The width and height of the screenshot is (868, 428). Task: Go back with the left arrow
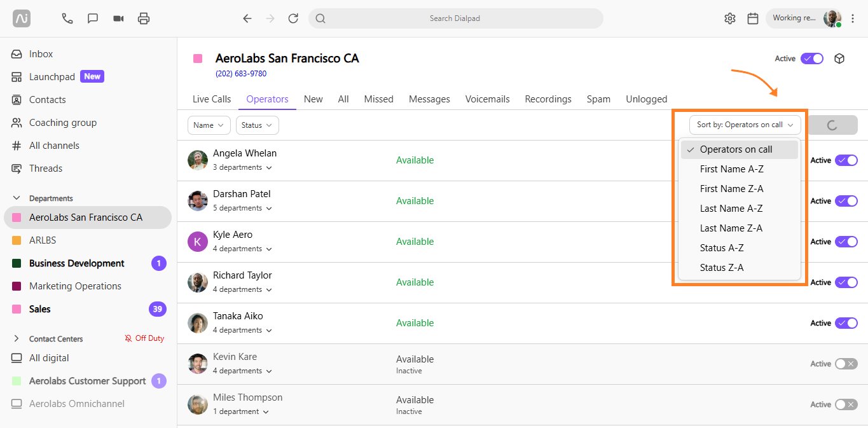point(247,18)
